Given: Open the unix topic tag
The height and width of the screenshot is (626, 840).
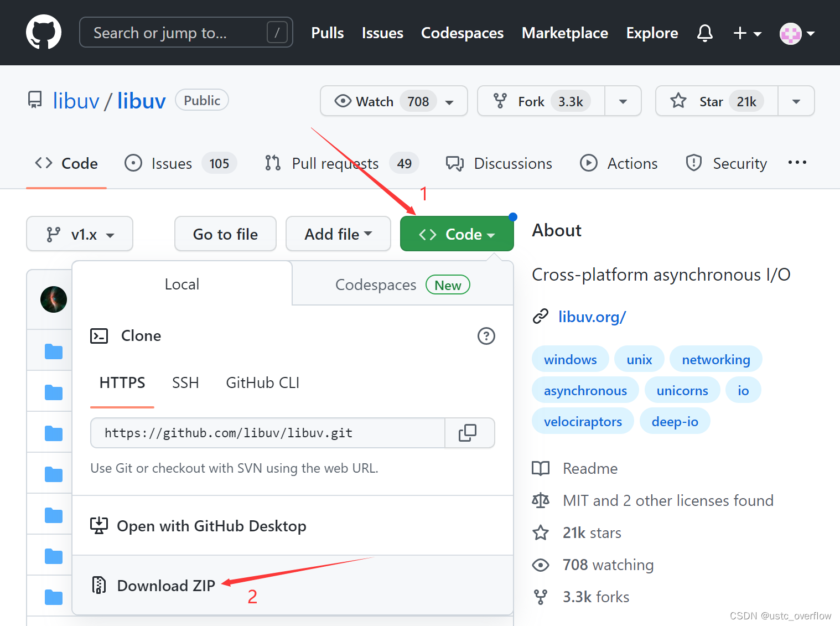Looking at the screenshot, I should tap(639, 359).
